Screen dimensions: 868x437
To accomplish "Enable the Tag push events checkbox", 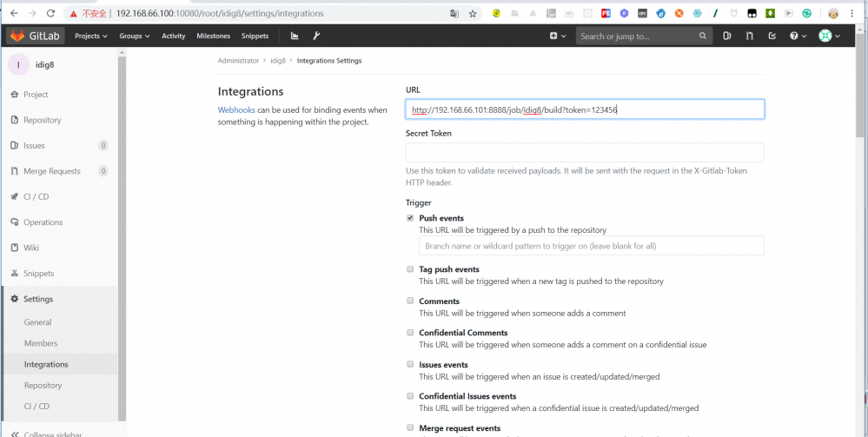I will [x=410, y=269].
